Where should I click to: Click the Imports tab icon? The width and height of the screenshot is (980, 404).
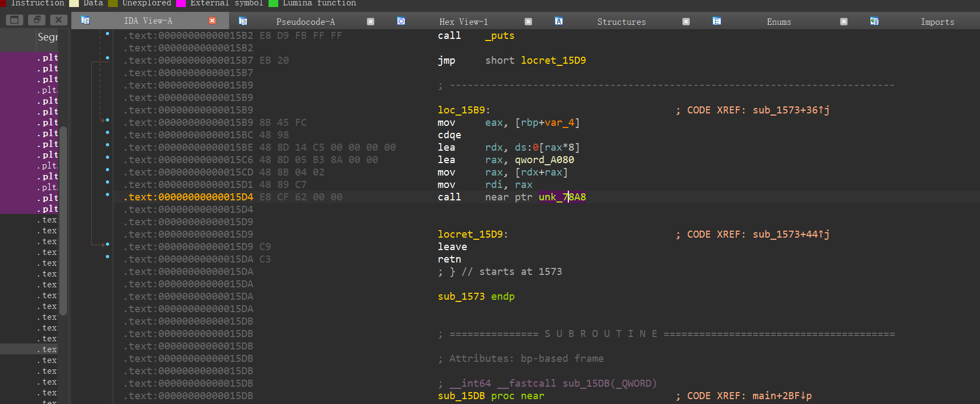point(874,21)
